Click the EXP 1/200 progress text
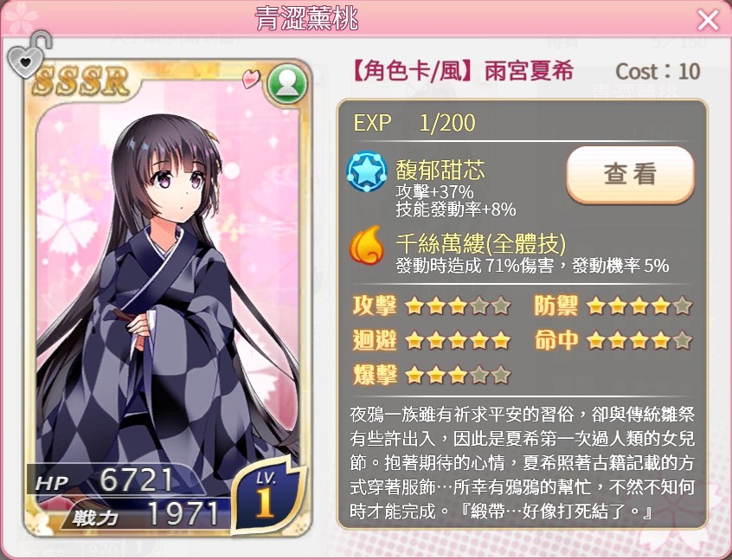Viewport: 732px width, 560px height. point(414,123)
